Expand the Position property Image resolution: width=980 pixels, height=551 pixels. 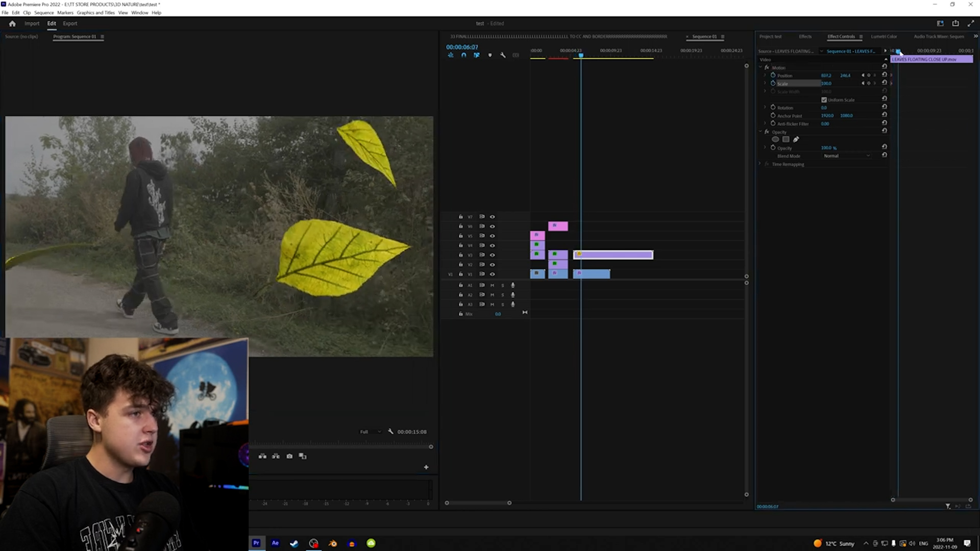click(765, 76)
